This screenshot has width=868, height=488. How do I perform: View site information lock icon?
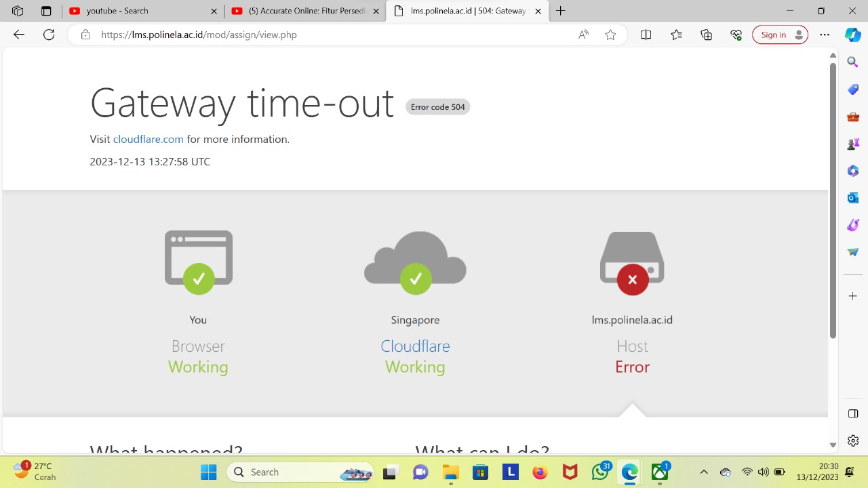click(x=85, y=35)
